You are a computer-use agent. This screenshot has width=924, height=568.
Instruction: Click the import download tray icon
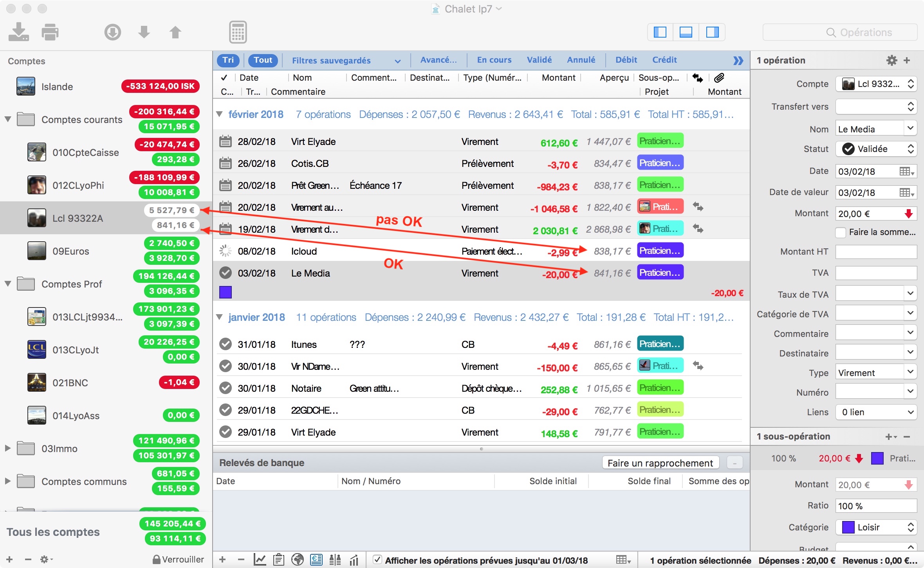(18, 32)
